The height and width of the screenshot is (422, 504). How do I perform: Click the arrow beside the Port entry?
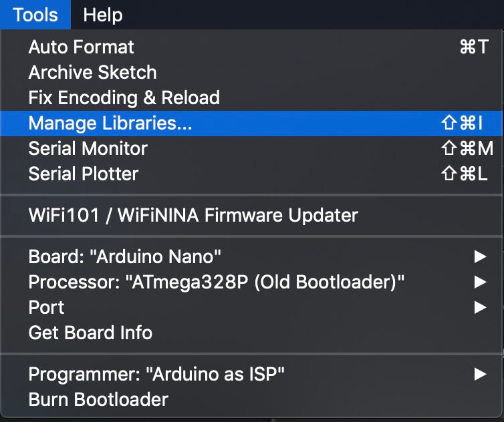480,307
